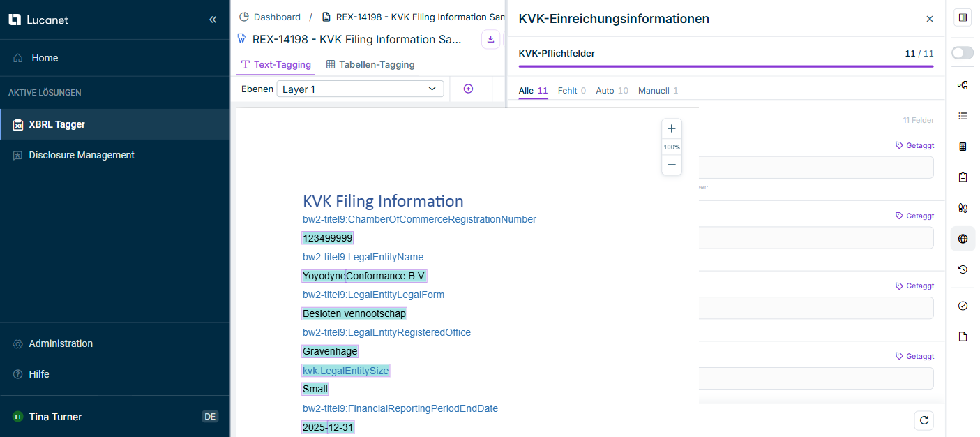The image size is (980, 437).
Task: Open the validation checkmark circle icon
Action: pyautogui.click(x=963, y=306)
